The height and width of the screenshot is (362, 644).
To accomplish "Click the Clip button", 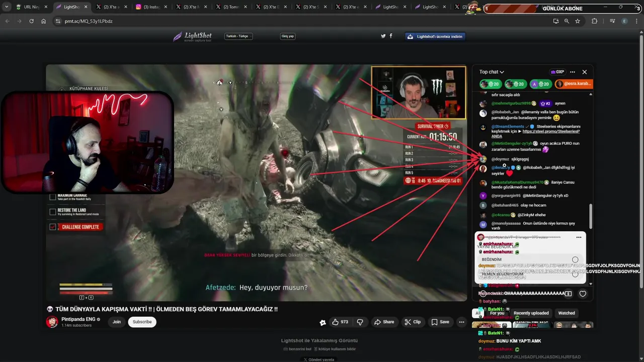I will coord(413,322).
